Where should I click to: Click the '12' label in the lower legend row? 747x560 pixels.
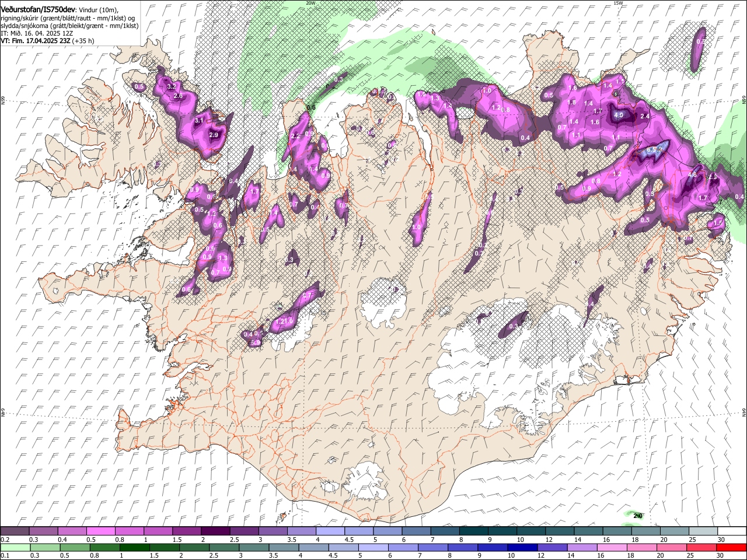tap(541, 555)
